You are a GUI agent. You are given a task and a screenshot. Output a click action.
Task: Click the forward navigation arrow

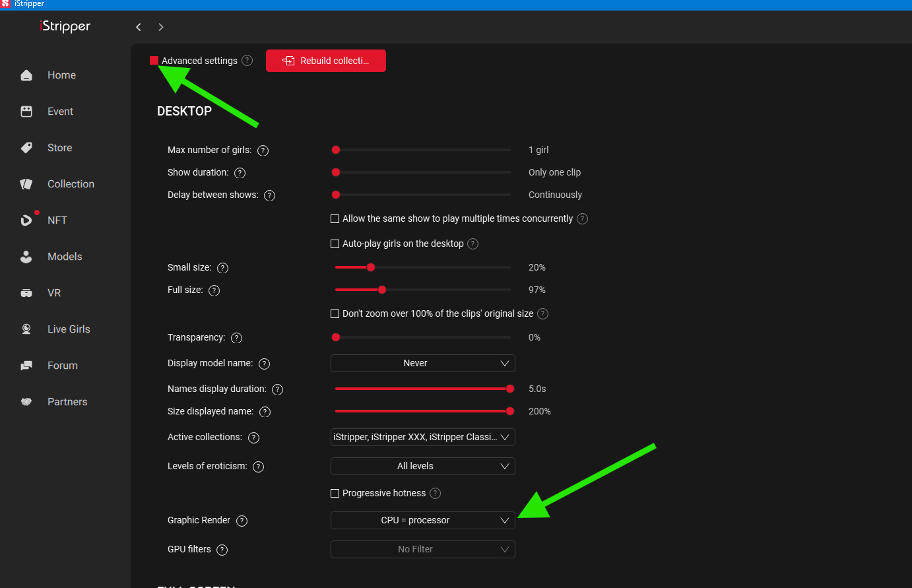tap(160, 27)
